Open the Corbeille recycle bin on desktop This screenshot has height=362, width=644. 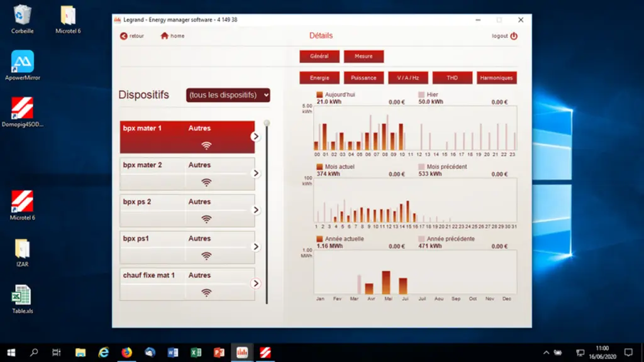(22, 19)
